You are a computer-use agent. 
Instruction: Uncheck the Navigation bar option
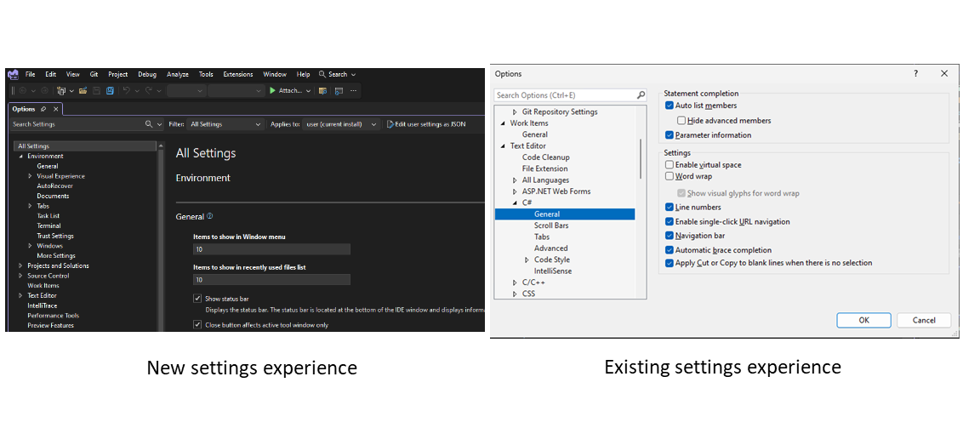[669, 236]
